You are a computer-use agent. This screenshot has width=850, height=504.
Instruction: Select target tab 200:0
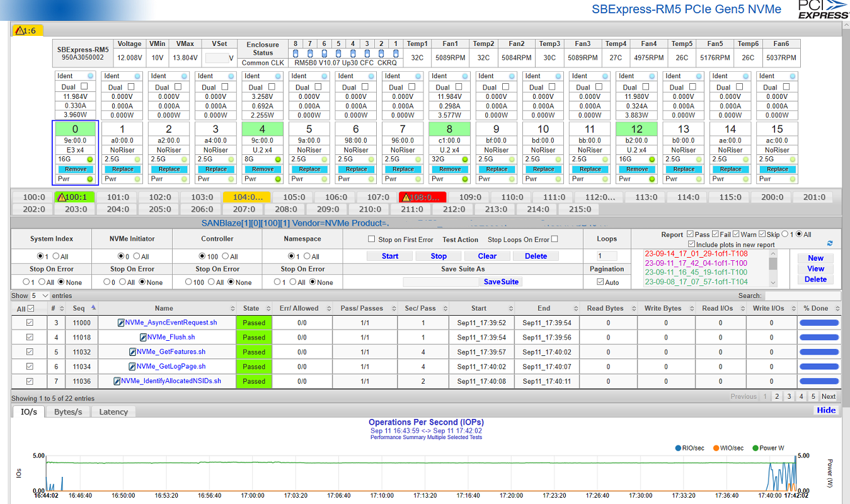coord(772,197)
